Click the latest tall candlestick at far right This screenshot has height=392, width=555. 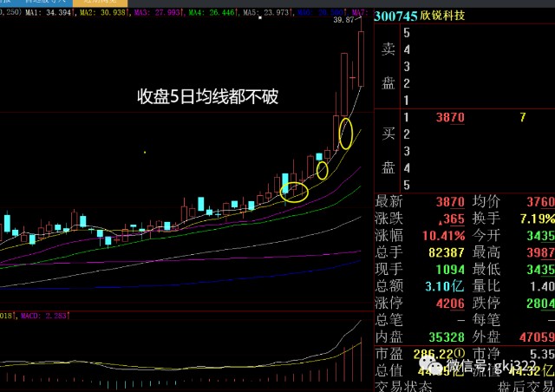tap(361, 59)
